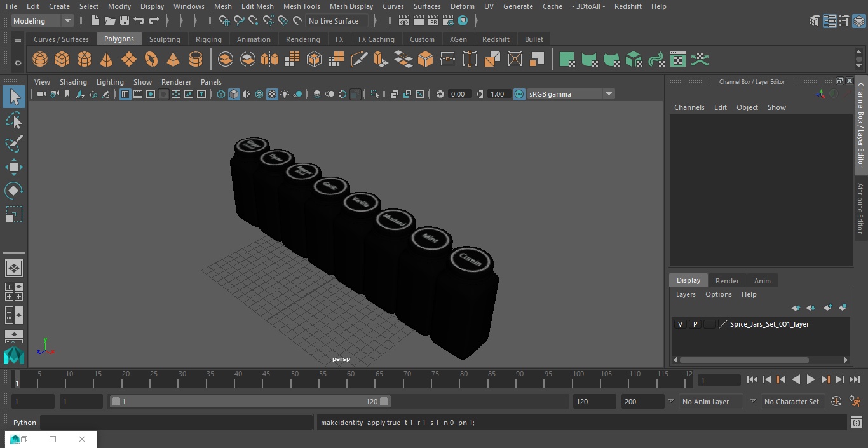
Task: Open the Auto Key toggle icon
Action: pyautogui.click(x=836, y=402)
